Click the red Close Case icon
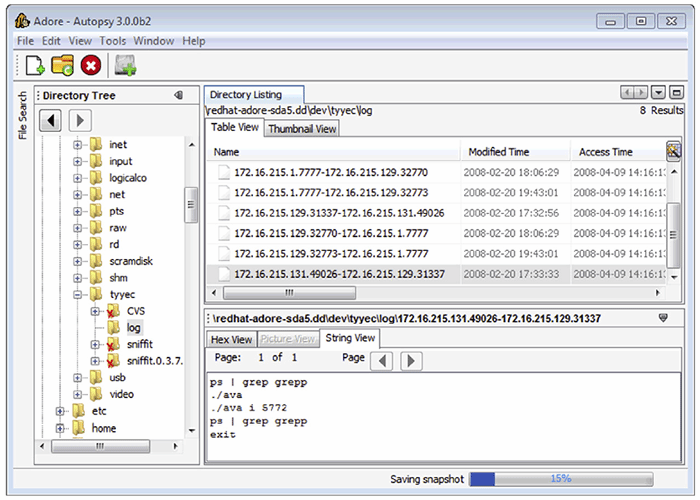The image size is (700, 500). (x=90, y=66)
